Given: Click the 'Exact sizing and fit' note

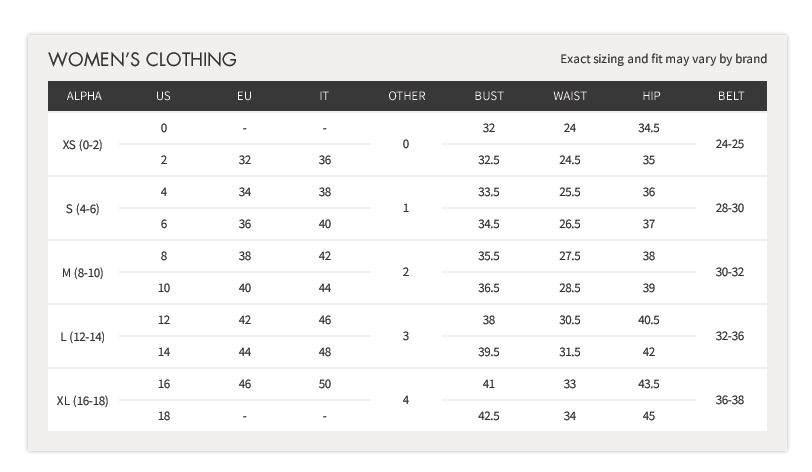Looking at the screenshot, I should tap(664, 59).
